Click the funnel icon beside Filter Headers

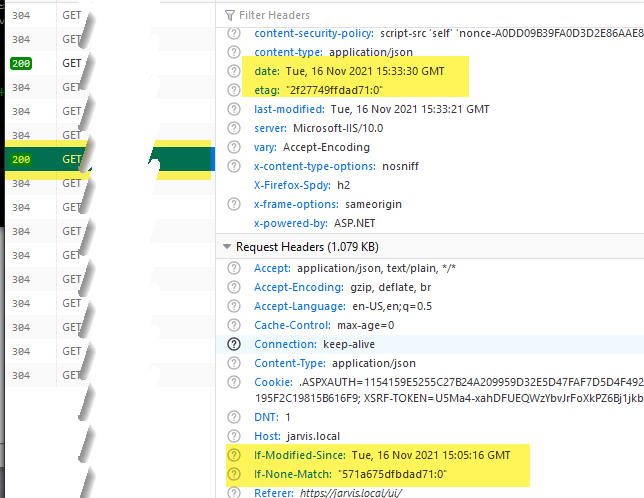[x=230, y=16]
